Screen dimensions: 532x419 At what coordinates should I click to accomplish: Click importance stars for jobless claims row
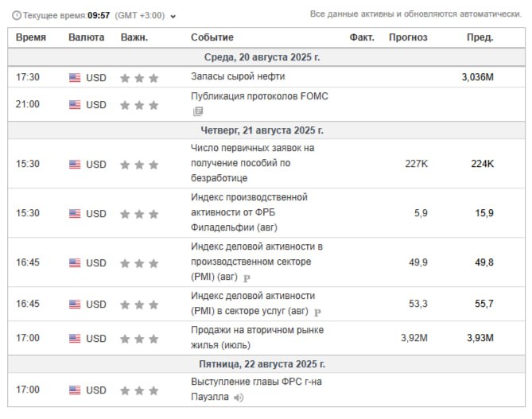(139, 165)
